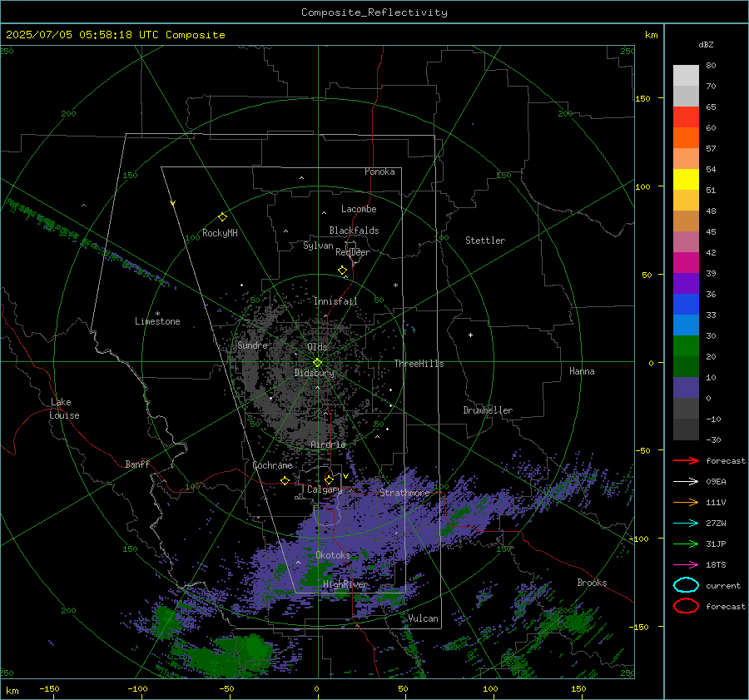The height and width of the screenshot is (700, 749).
Task: Click the Vulcan town label
Action: point(423,618)
